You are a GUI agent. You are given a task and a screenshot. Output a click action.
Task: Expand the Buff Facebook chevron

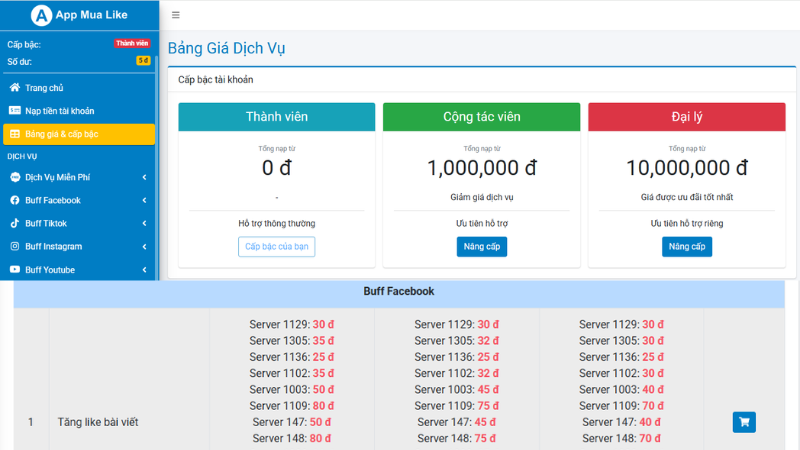tap(144, 201)
